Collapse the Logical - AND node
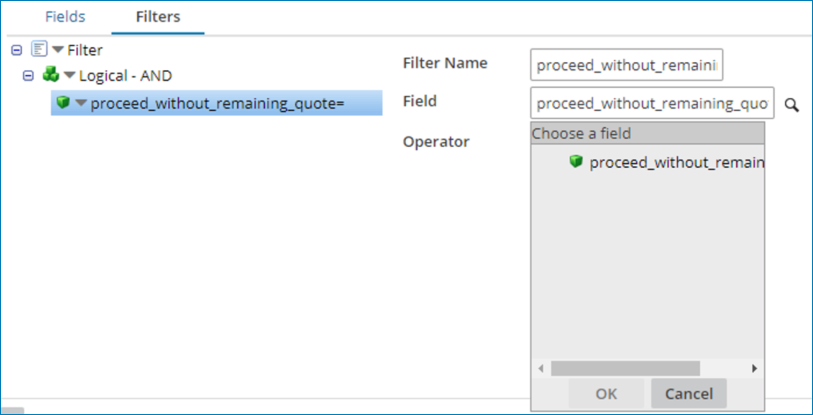813x415 pixels. [x=29, y=76]
